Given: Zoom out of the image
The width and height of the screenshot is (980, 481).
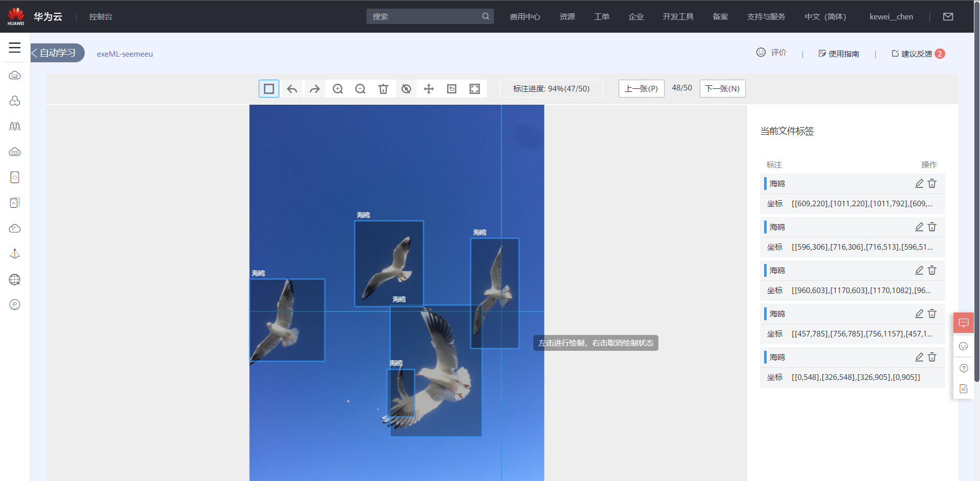Looking at the screenshot, I should pos(360,89).
